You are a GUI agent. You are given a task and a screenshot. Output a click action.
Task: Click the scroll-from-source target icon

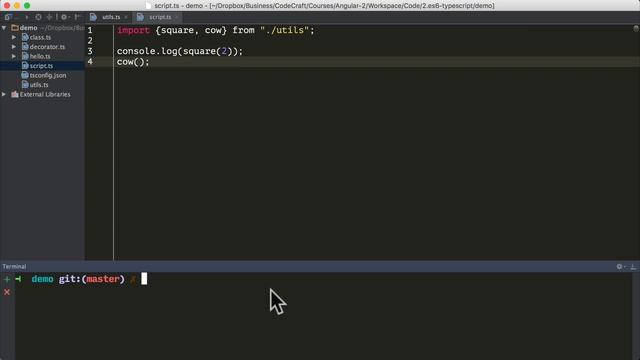click(38, 17)
